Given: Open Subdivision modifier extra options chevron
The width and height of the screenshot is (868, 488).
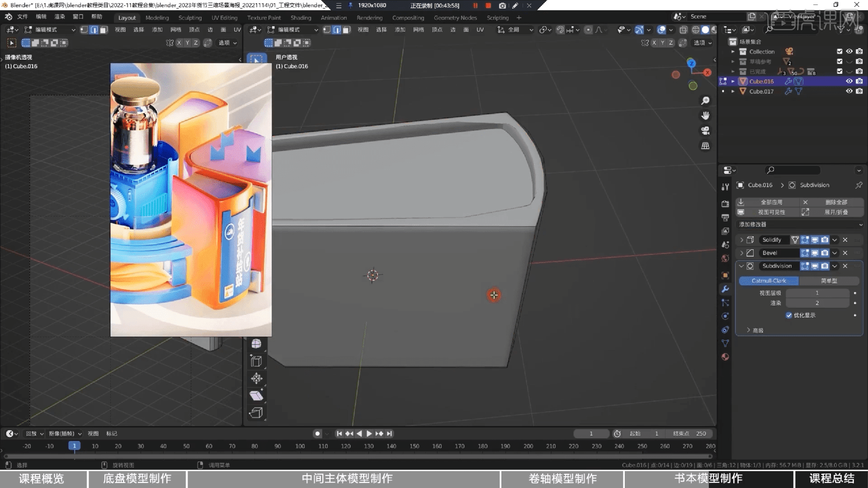Looking at the screenshot, I should pos(835,266).
